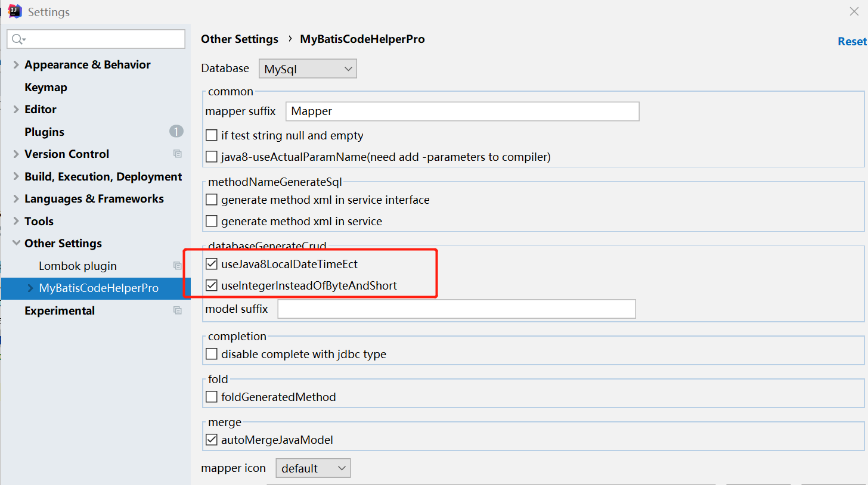Select Experimental settings page
This screenshot has width=868, height=485.
(60, 310)
